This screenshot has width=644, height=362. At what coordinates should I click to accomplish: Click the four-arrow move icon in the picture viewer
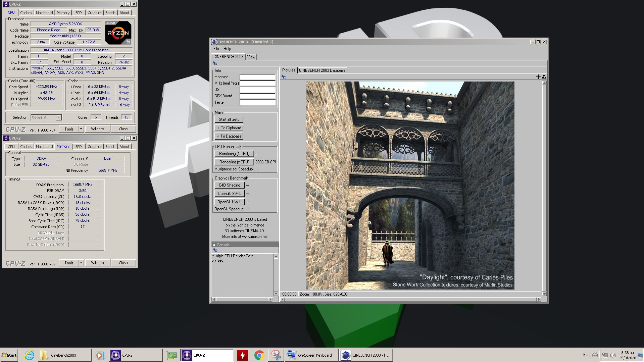point(538,77)
